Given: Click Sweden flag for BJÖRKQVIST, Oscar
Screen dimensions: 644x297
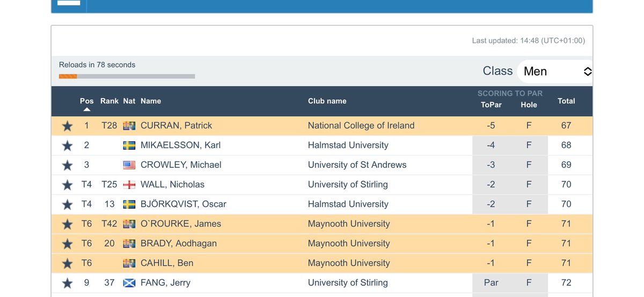Looking at the screenshot, I should 129,204.
